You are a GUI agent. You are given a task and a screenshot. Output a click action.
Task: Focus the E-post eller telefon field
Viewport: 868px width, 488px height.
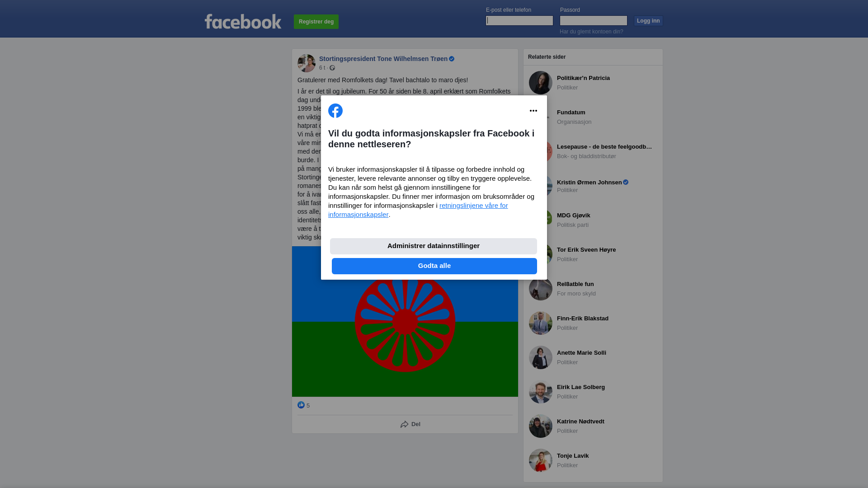[x=519, y=21]
